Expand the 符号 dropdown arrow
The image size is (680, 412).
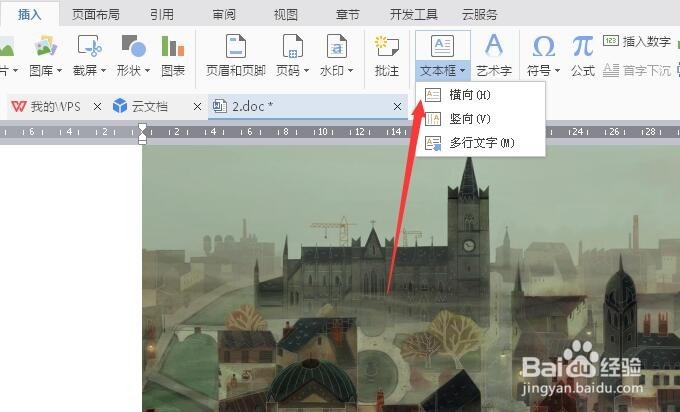pyautogui.click(x=557, y=70)
